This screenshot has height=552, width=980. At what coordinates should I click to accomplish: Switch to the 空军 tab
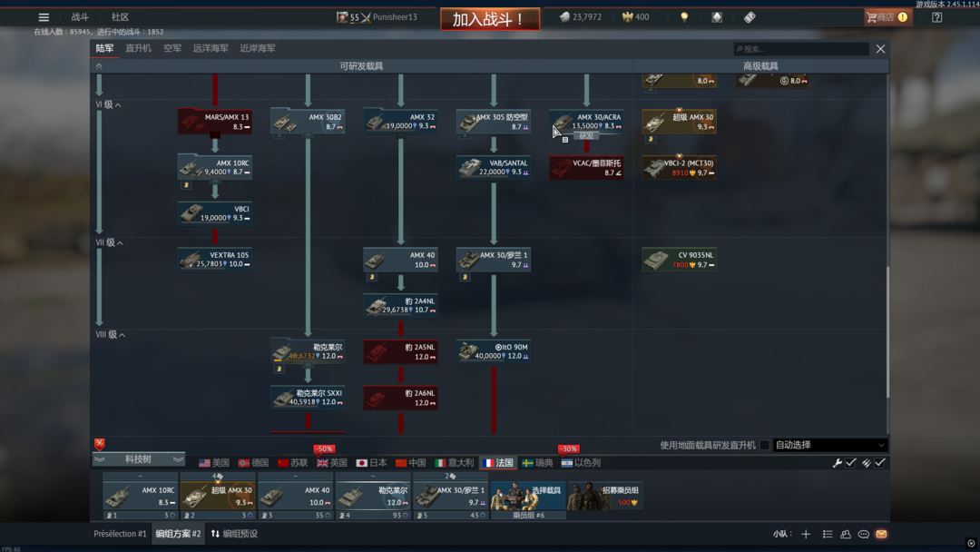(x=171, y=48)
